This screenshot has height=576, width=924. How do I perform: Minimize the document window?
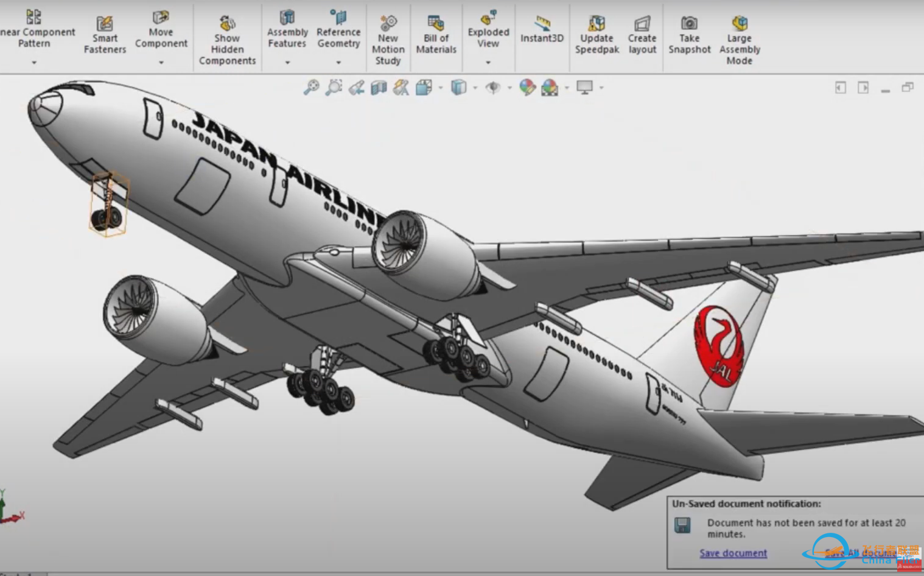886,90
